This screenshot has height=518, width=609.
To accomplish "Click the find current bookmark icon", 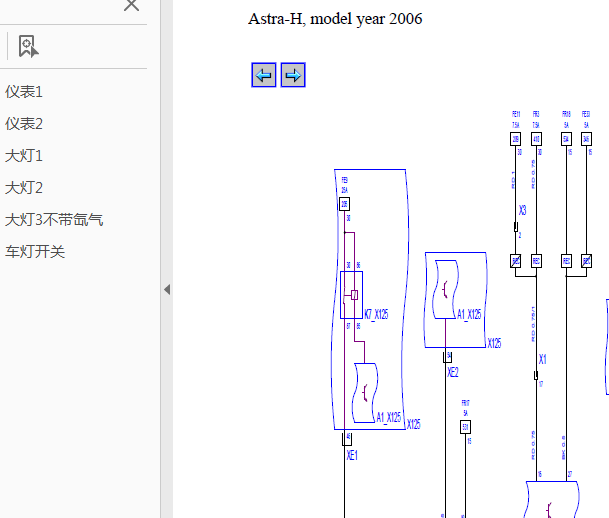I will (x=28, y=46).
